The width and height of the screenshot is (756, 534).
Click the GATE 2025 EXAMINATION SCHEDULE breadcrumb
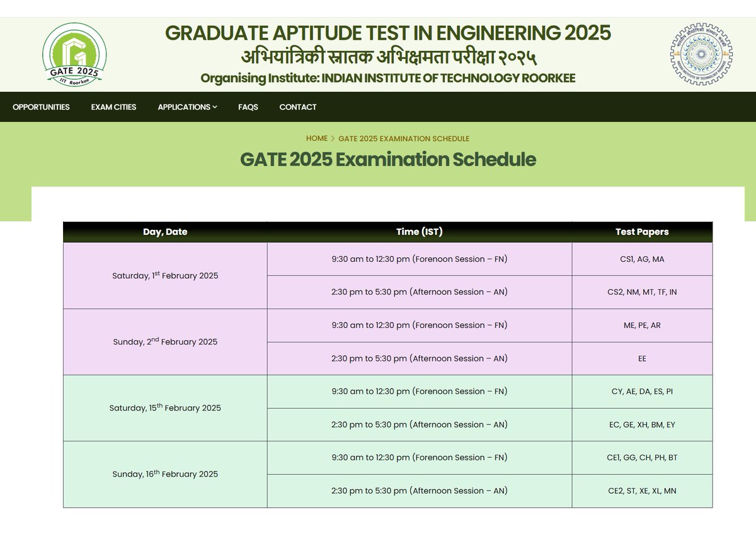pyautogui.click(x=404, y=139)
